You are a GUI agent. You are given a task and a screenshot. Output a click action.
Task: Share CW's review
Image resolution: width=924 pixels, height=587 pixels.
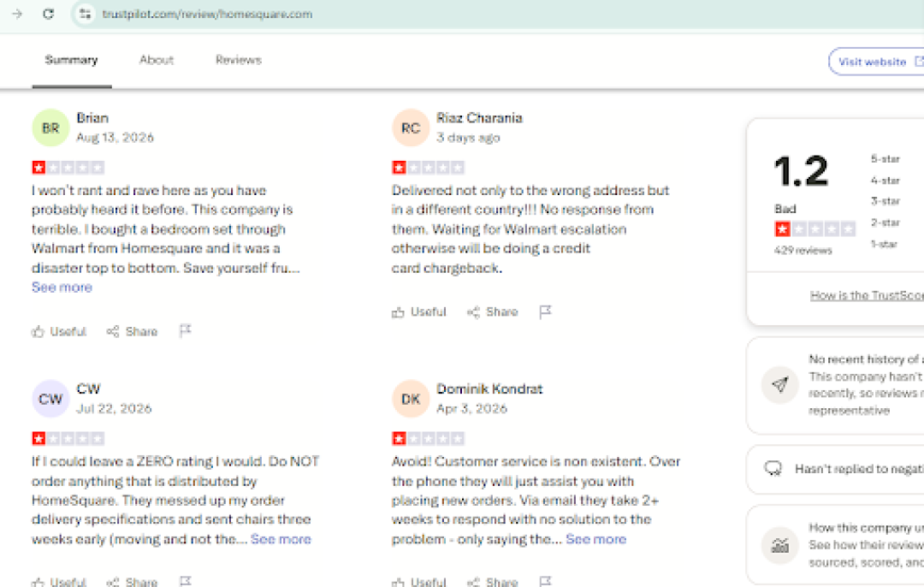coord(132,582)
